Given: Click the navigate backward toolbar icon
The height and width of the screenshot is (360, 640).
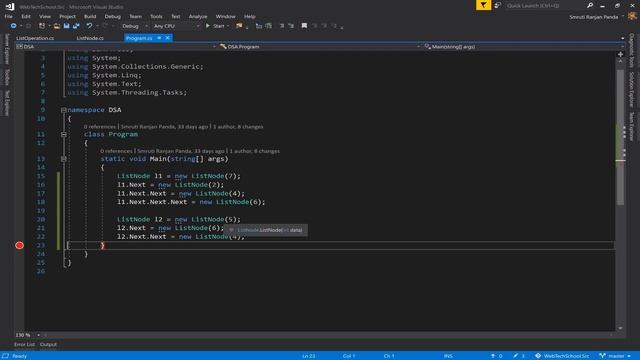Looking at the screenshot, I should 13,26.
